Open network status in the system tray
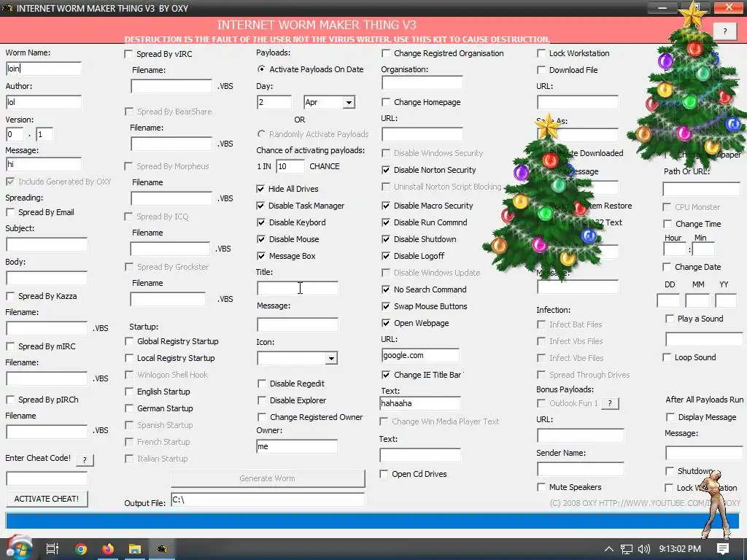The image size is (747, 560). coord(627,549)
